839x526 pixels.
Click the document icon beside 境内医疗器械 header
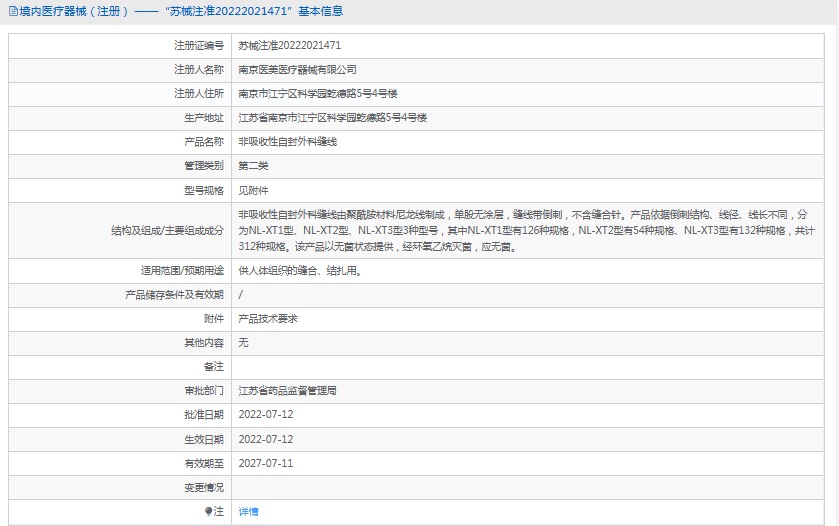click(x=13, y=11)
